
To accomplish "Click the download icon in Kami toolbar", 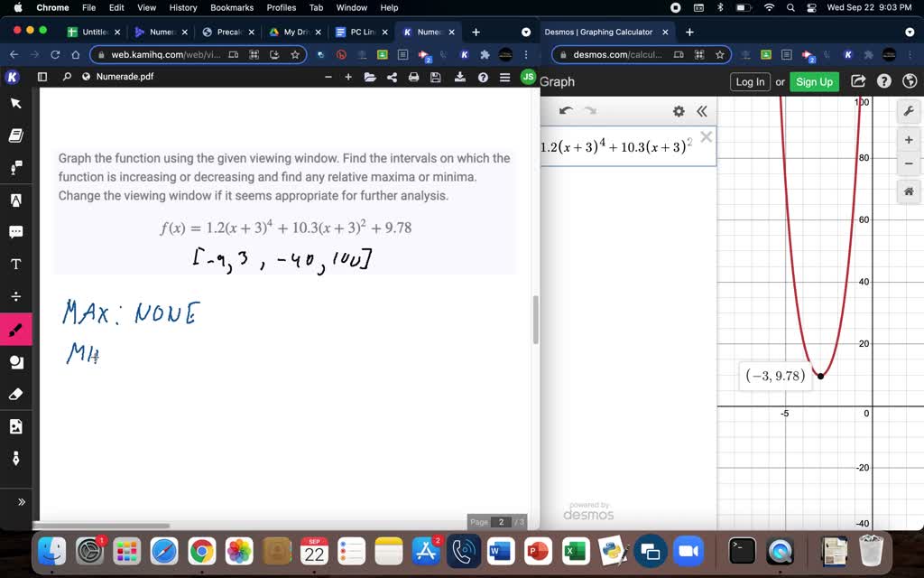I will pos(460,76).
